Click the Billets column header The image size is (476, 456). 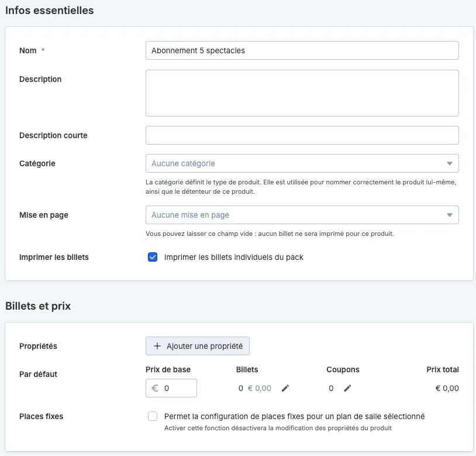coord(247,370)
